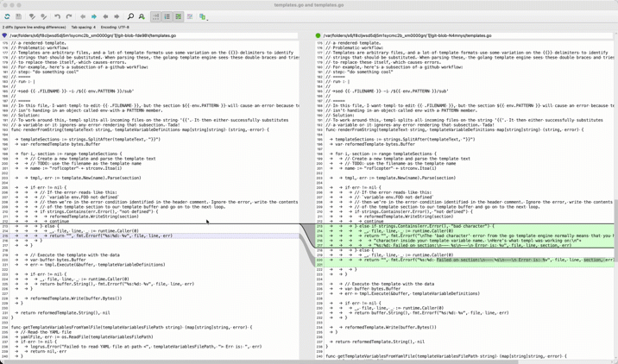Click left comment '// Problematic workflow:'
The image size is (618, 364).
pos(40,47)
